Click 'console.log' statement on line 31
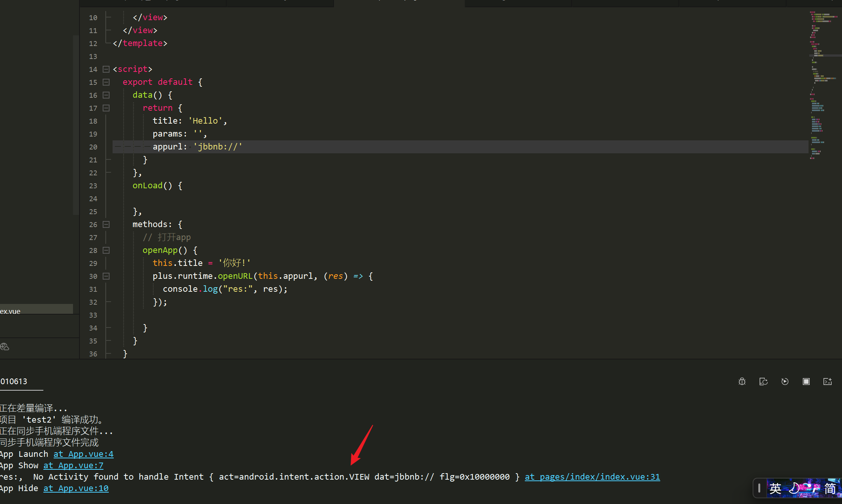 point(225,289)
